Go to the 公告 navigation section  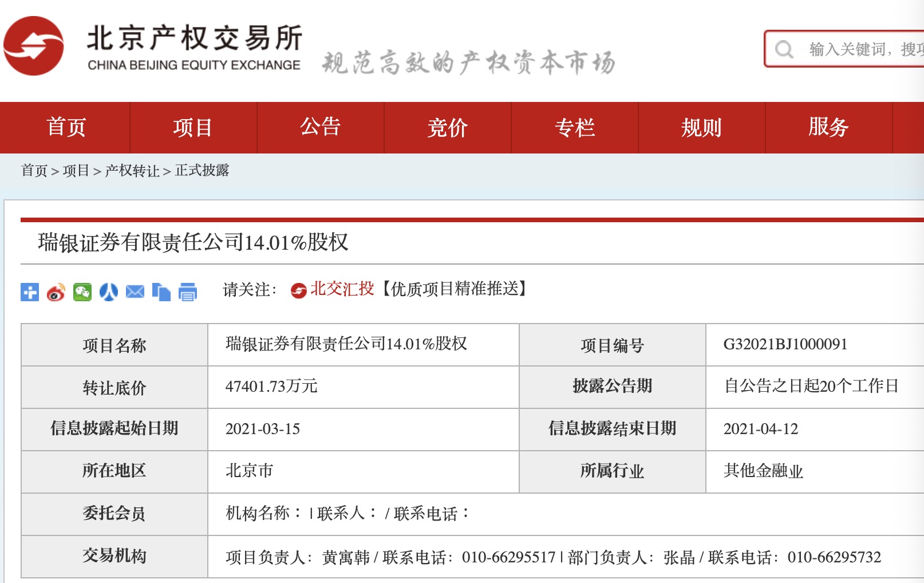click(320, 127)
